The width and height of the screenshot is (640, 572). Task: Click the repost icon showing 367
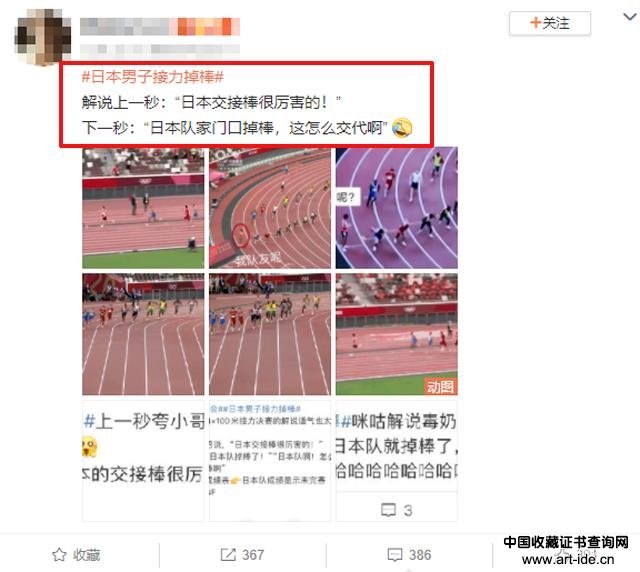coord(228,554)
